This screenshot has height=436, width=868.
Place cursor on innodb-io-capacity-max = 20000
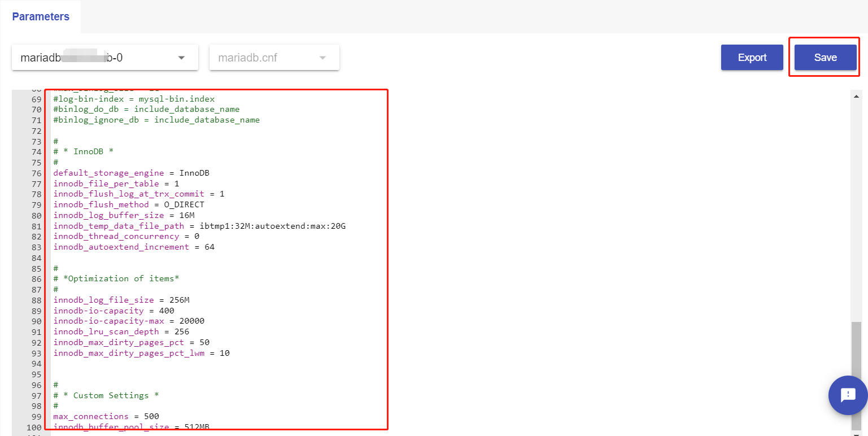pos(129,321)
